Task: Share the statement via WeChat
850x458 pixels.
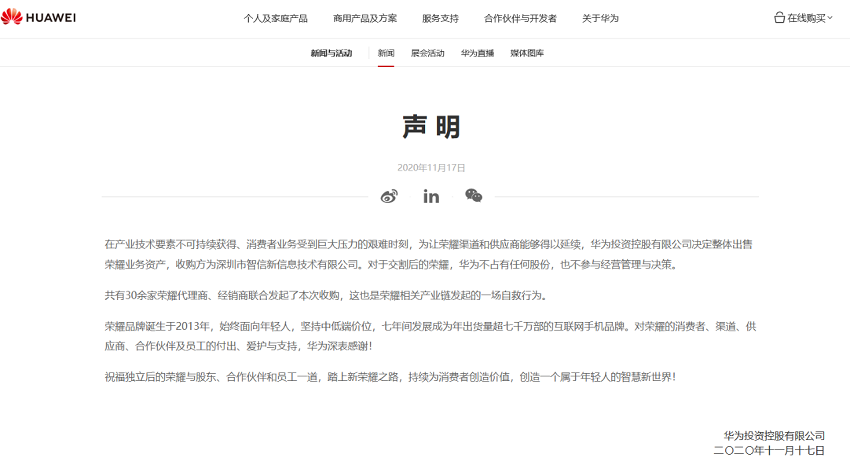Action: point(473,196)
